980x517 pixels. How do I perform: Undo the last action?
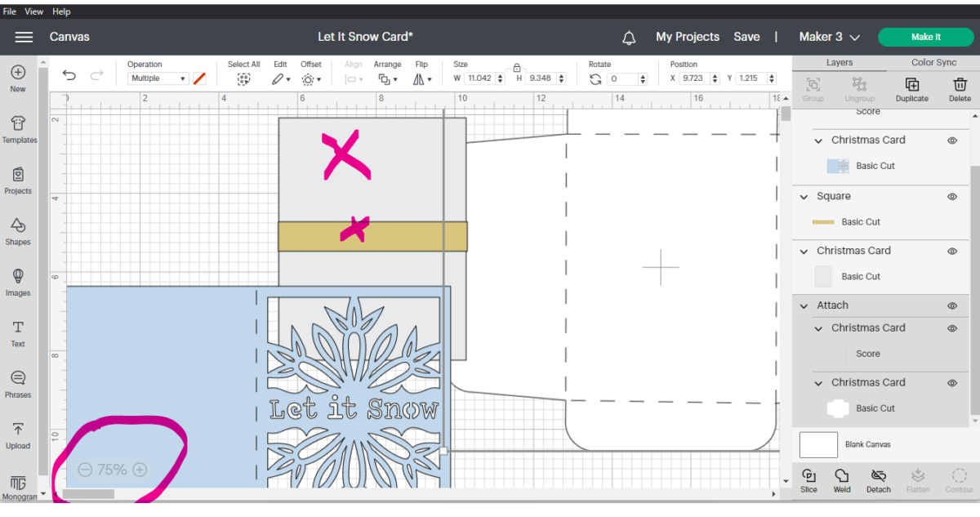[x=69, y=76]
